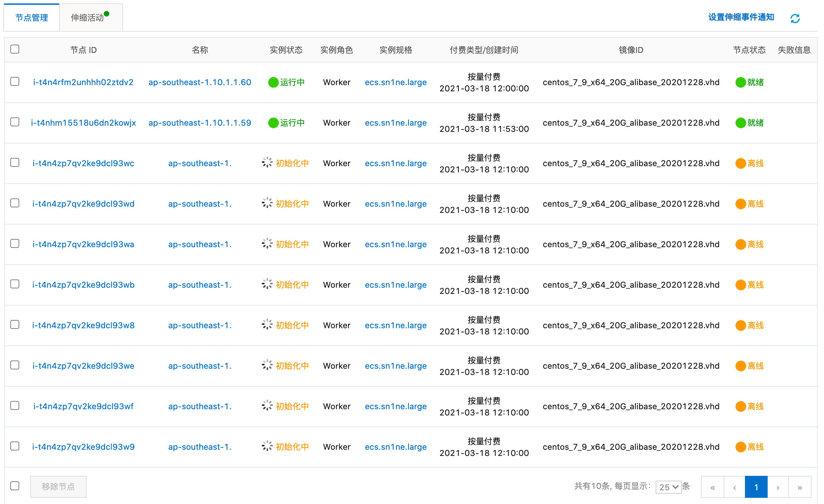Viewport: 824px width, 504px height.
Task: Click previous page arrow in pagination
Action: pos(735,487)
